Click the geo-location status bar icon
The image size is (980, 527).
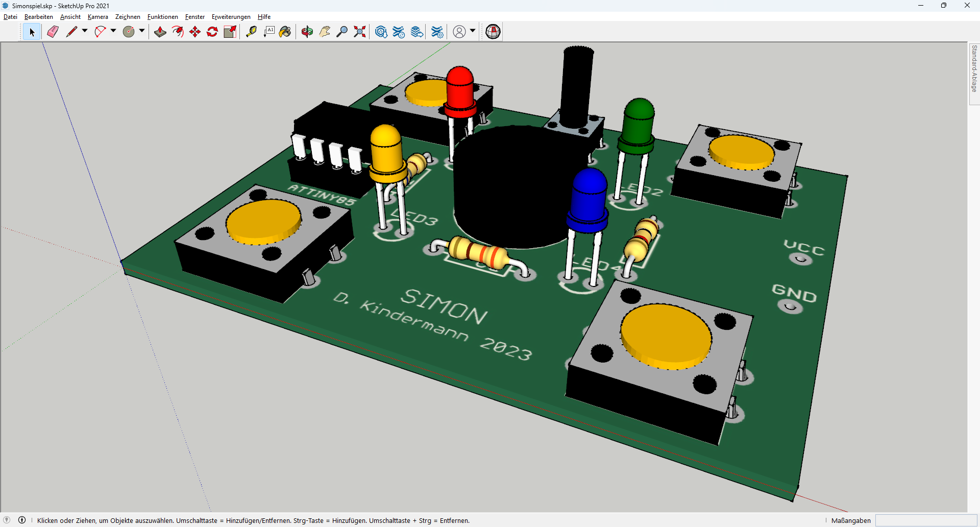click(x=7, y=520)
